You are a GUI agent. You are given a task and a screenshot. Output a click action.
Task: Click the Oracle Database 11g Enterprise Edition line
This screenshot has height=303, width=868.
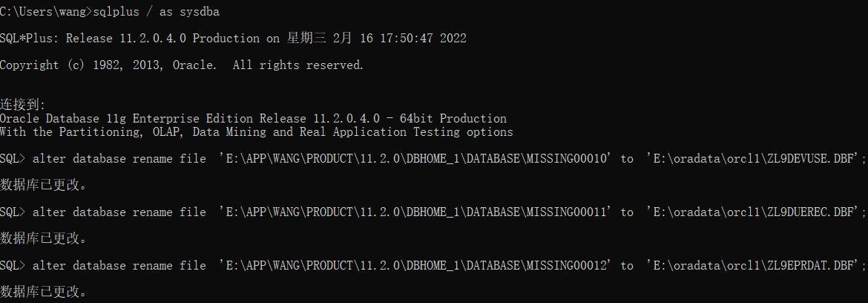pos(253,119)
